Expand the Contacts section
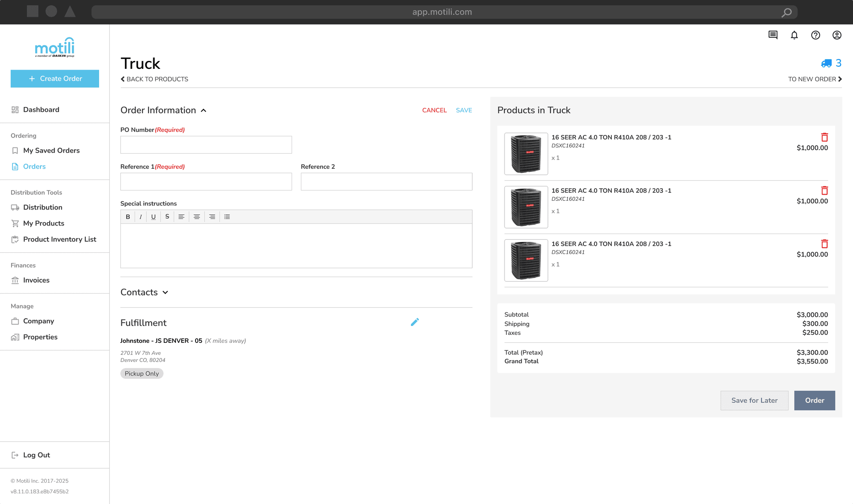 pos(165,292)
